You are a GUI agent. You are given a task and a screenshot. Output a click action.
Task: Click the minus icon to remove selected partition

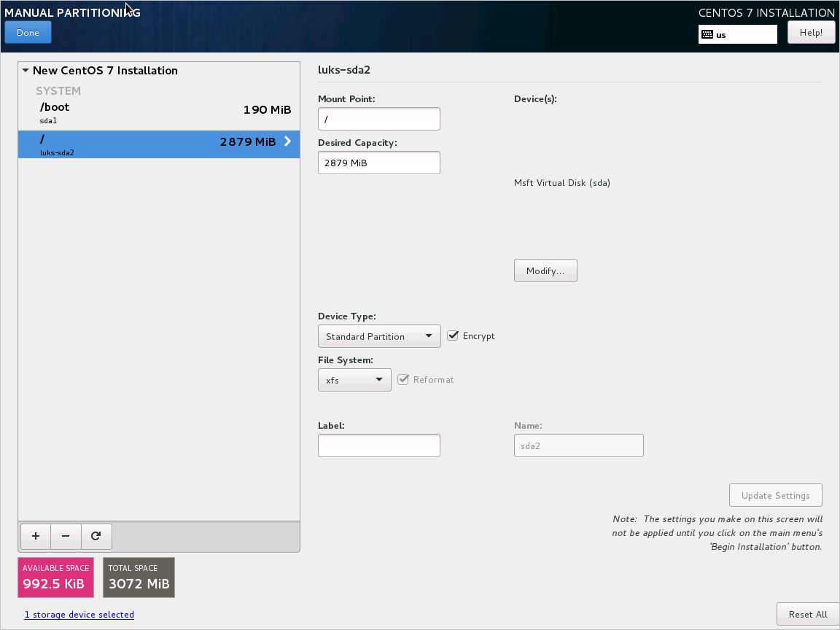pyautogui.click(x=66, y=536)
